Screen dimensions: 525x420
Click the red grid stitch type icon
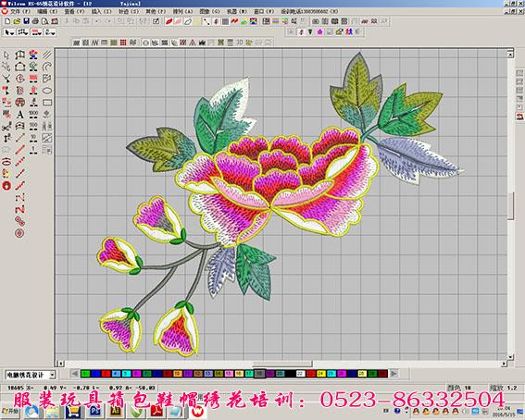tap(123, 43)
